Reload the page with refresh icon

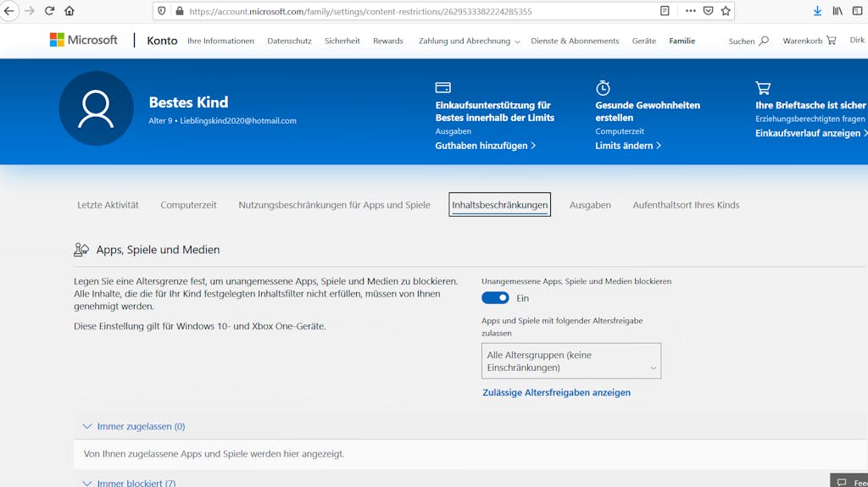click(x=49, y=10)
